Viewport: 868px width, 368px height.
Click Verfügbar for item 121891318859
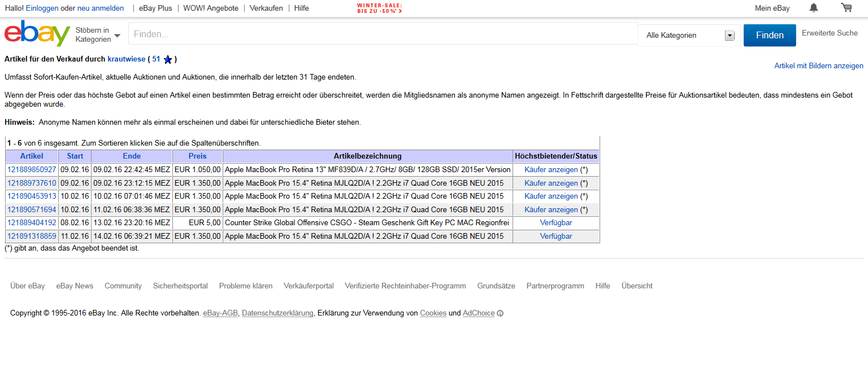556,236
